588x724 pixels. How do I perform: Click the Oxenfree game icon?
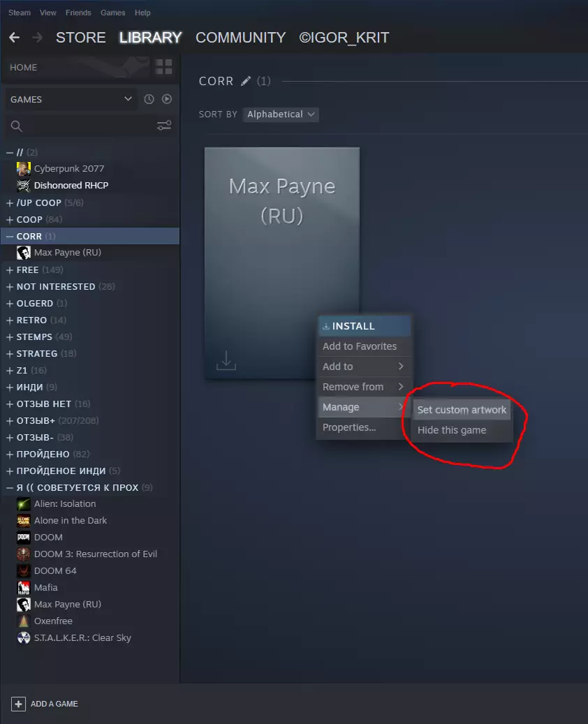pos(24,621)
